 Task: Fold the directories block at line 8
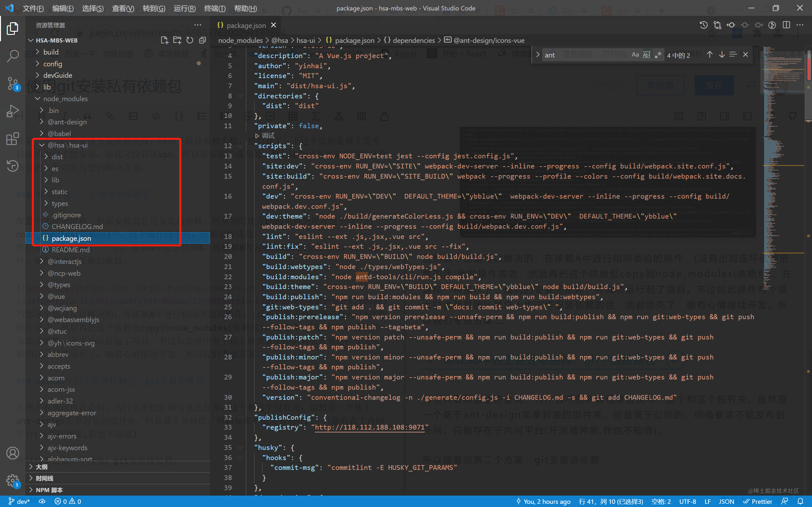(240, 96)
